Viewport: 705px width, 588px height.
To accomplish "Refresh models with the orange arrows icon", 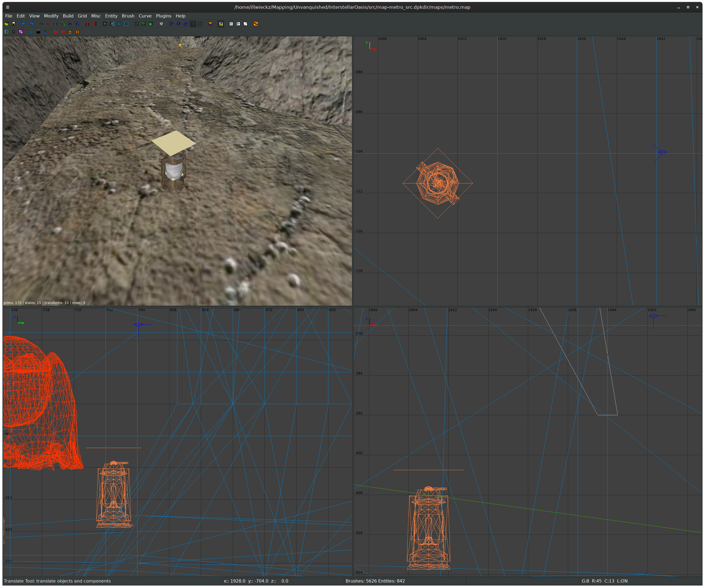I will point(256,24).
